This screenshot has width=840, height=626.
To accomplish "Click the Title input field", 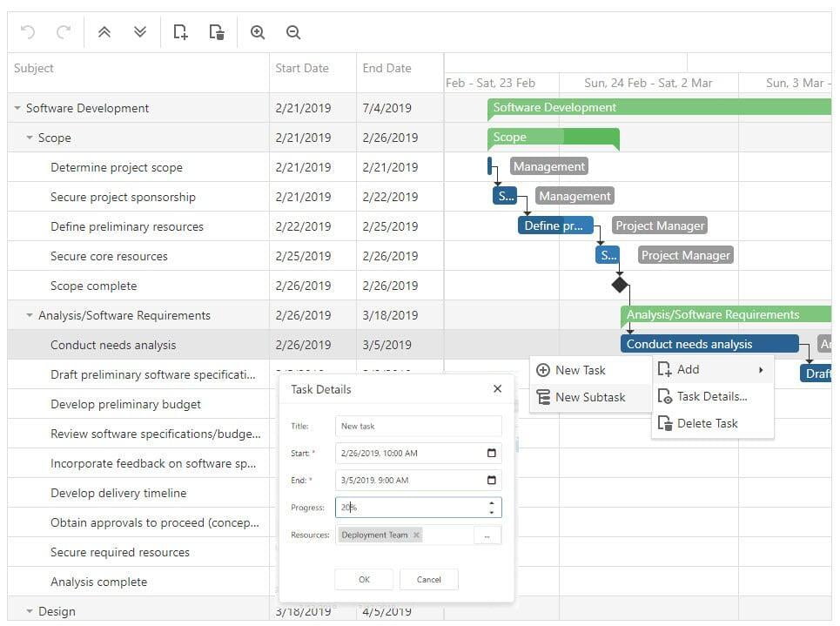I will pyautogui.click(x=418, y=426).
